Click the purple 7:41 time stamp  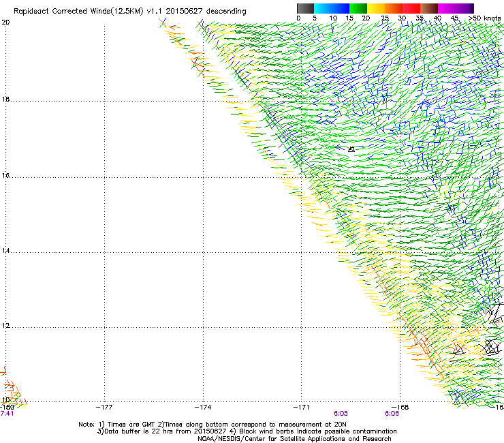click(x=7, y=414)
